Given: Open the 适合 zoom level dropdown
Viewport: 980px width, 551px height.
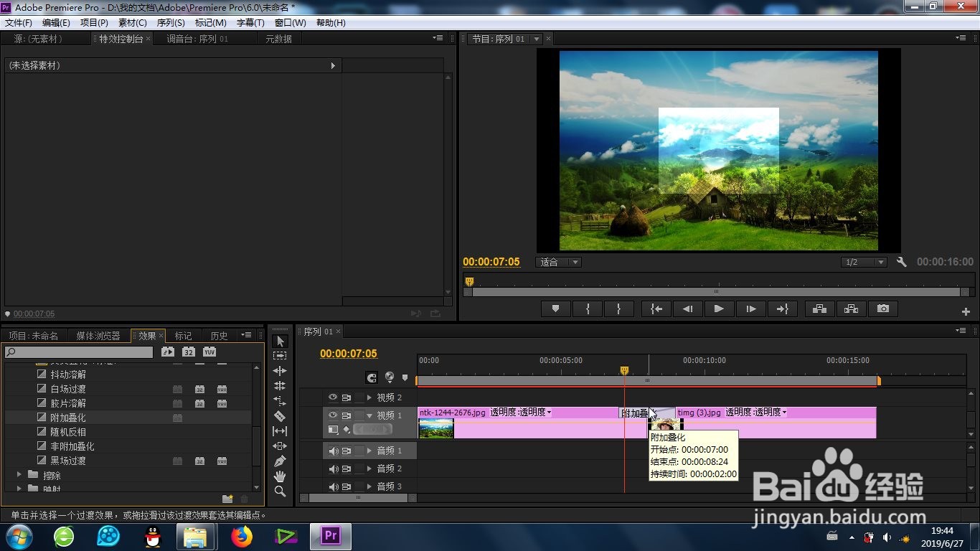Looking at the screenshot, I should coord(558,262).
